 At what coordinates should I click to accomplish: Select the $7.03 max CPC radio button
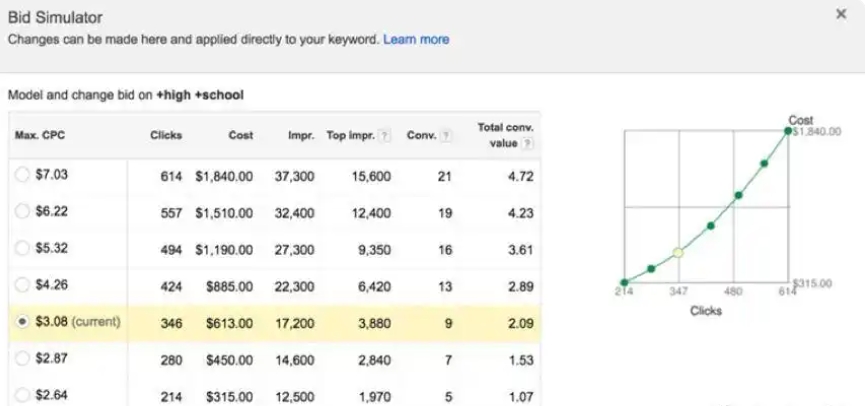22,175
